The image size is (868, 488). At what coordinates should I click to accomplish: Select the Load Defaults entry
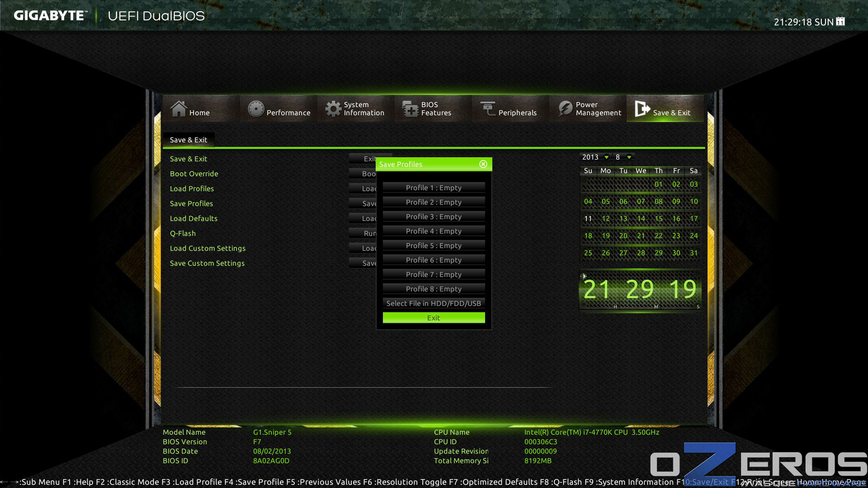tap(193, 219)
